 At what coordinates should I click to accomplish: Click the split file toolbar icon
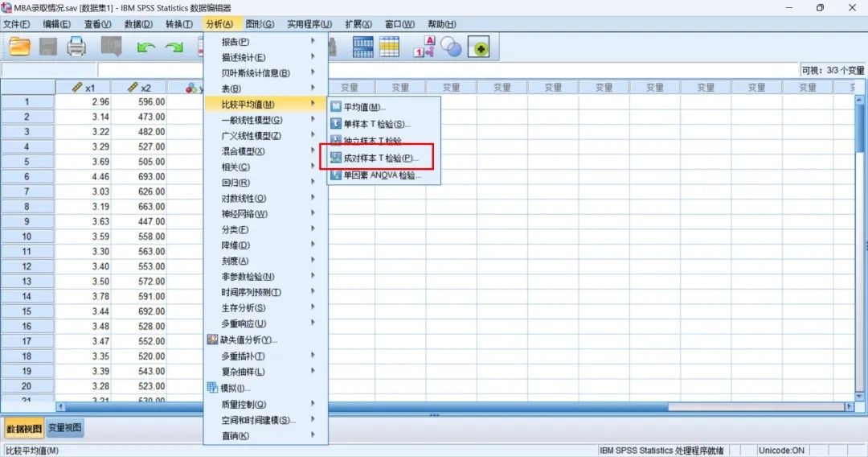point(362,47)
